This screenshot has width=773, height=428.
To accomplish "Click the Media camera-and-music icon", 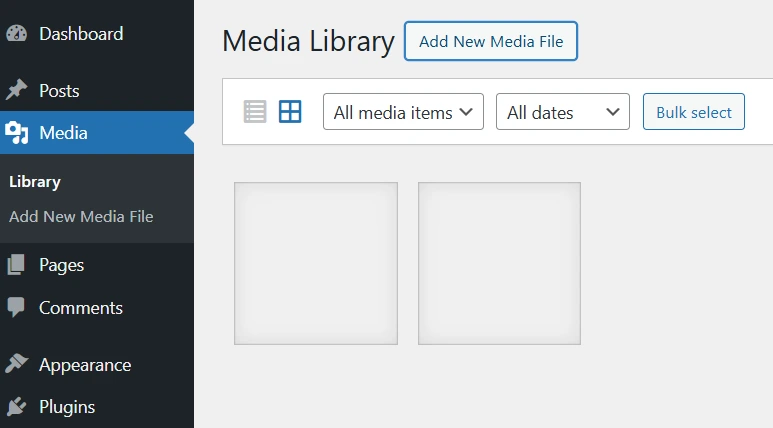I will pos(16,133).
